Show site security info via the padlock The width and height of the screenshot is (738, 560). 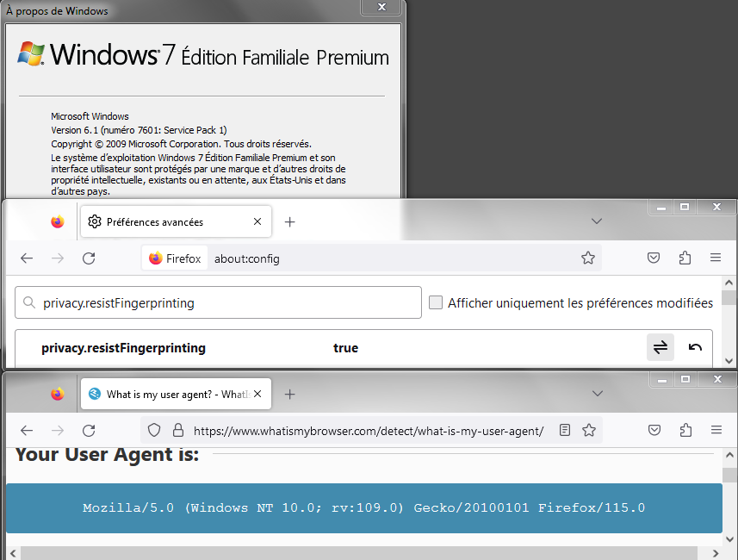tap(178, 431)
